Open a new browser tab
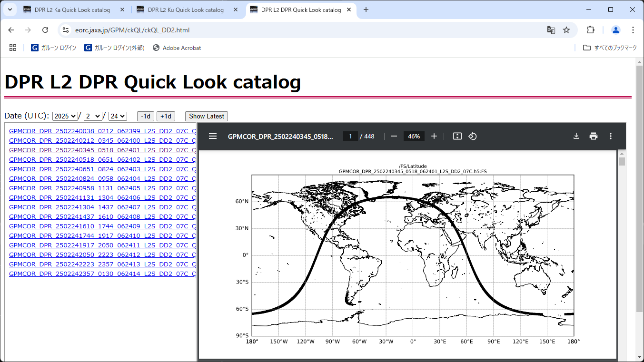The height and width of the screenshot is (362, 644). coord(366,10)
